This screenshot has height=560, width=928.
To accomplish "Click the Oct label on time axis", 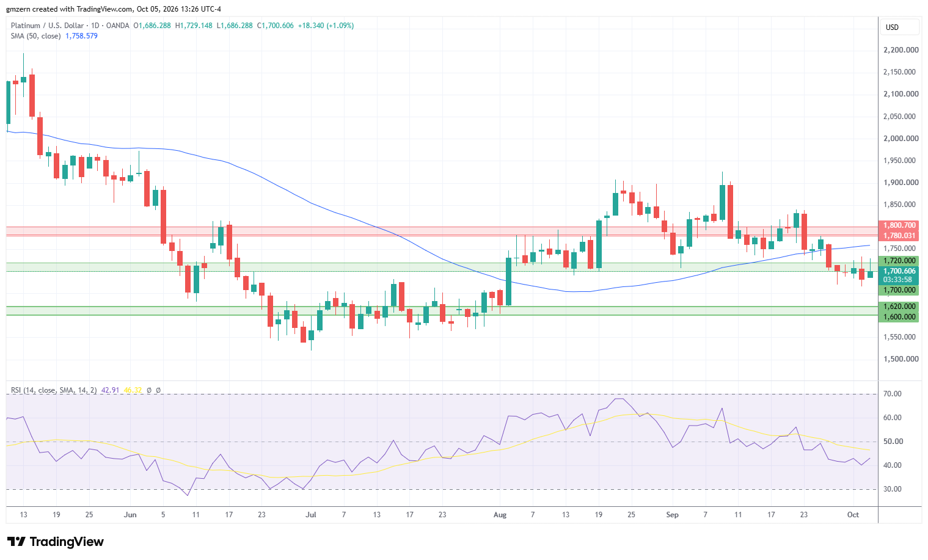I will pyautogui.click(x=853, y=515).
